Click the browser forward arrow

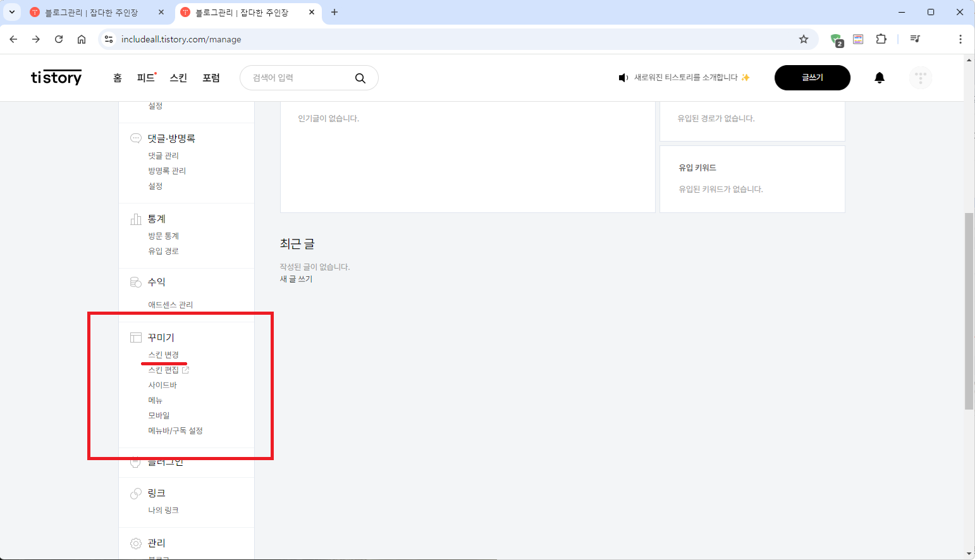pos(36,39)
